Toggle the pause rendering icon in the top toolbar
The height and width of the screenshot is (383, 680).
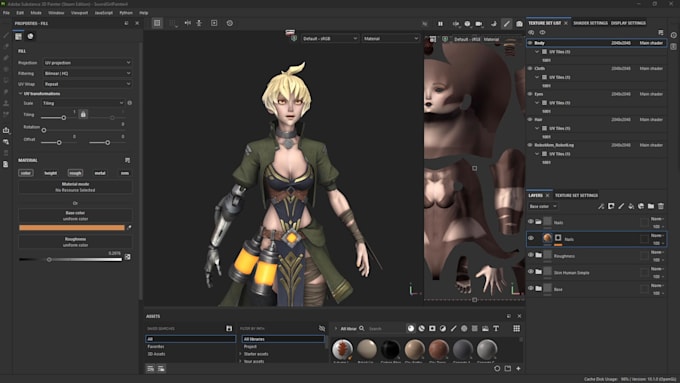[x=440, y=24]
